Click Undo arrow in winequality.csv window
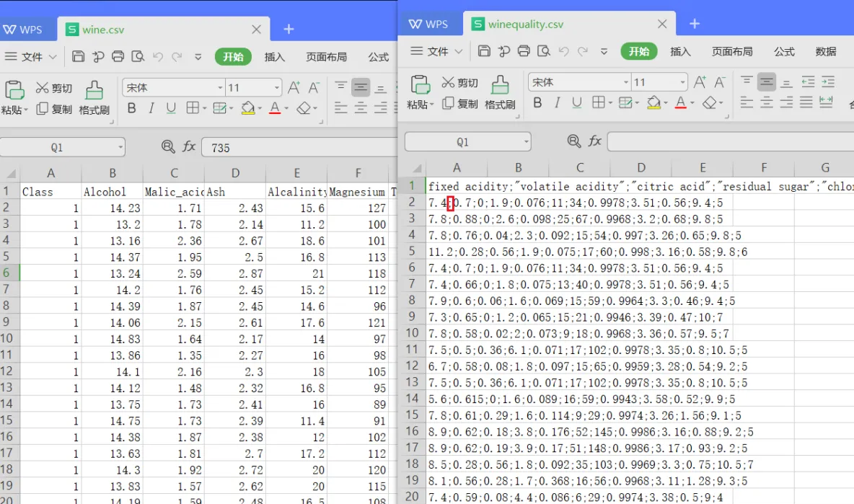The image size is (854, 504). (564, 51)
